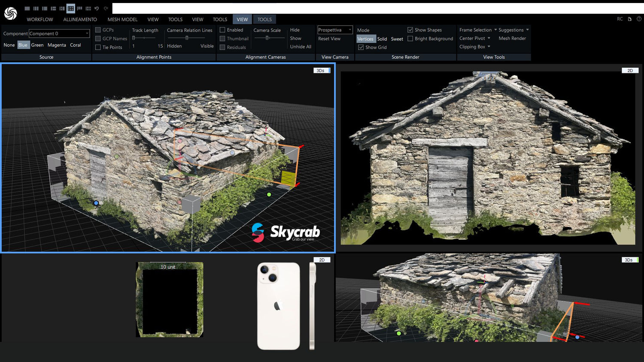Screen dimensions: 644x362
Task: Check the Tie Points checkbox
Action: tap(98, 47)
